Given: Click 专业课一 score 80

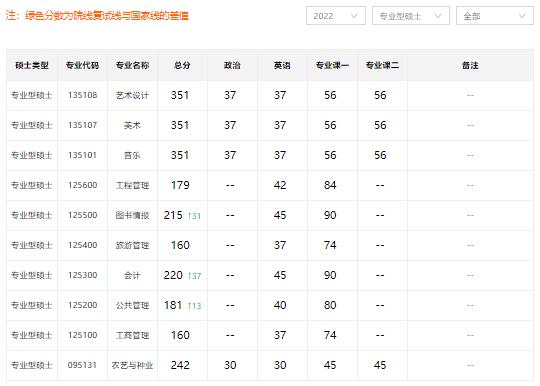Looking at the screenshot, I should [330, 305].
